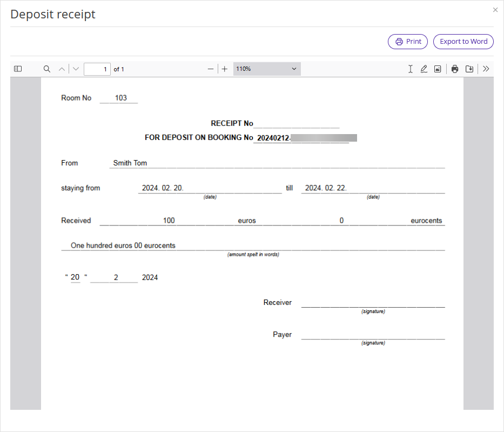This screenshot has height=432, width=504.
Task: Select the draw pen tool
Action: pos(424,69)
